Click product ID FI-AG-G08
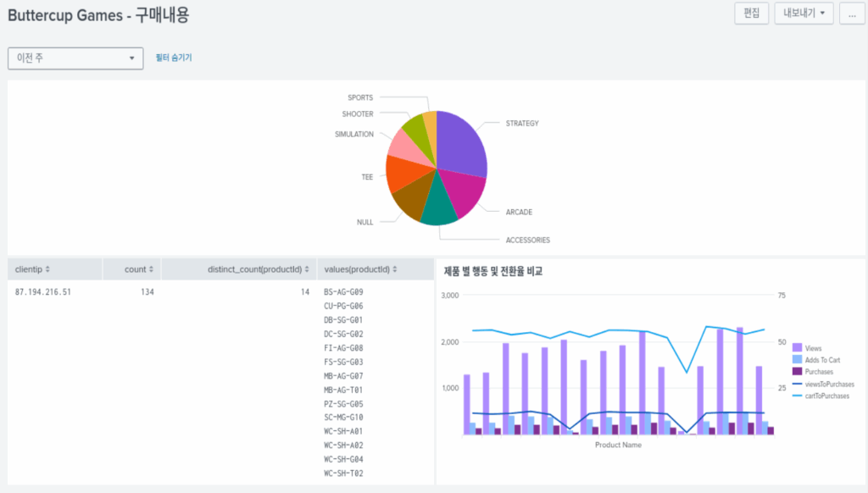The image size is (868, 493). pos(344,347)
